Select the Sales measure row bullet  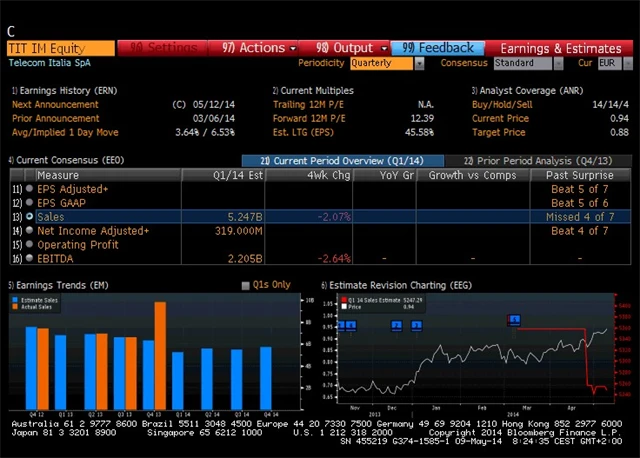coord(29,216)
